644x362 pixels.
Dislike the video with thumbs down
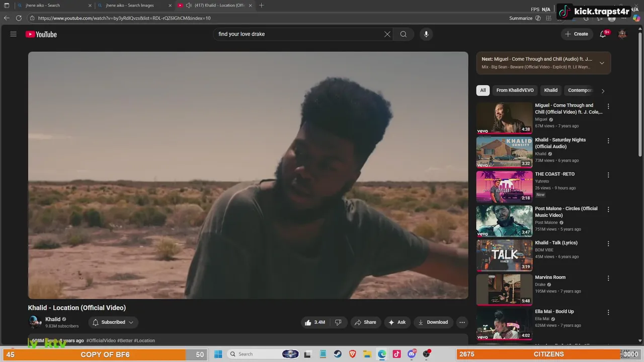pyautogui.click(x=338, y=322)
